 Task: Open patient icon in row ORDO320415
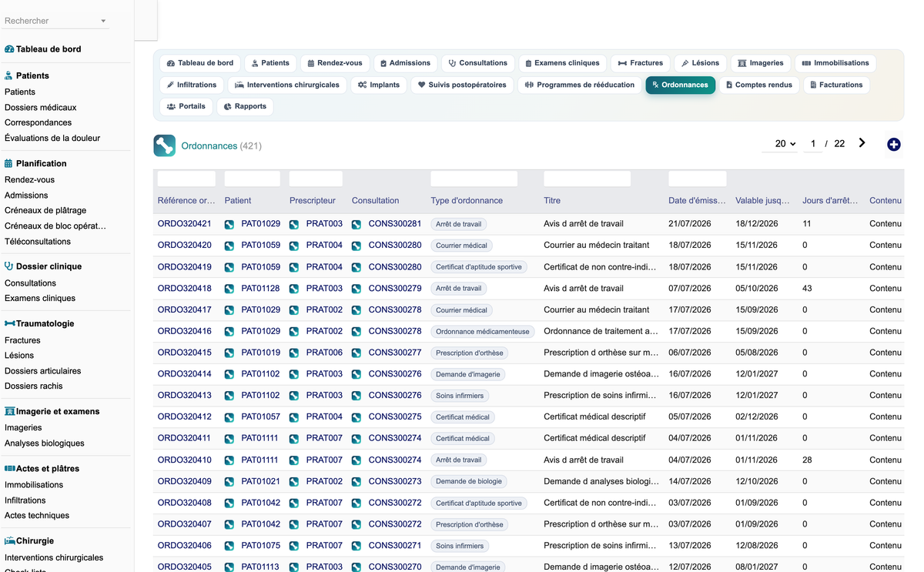(229, 353)
